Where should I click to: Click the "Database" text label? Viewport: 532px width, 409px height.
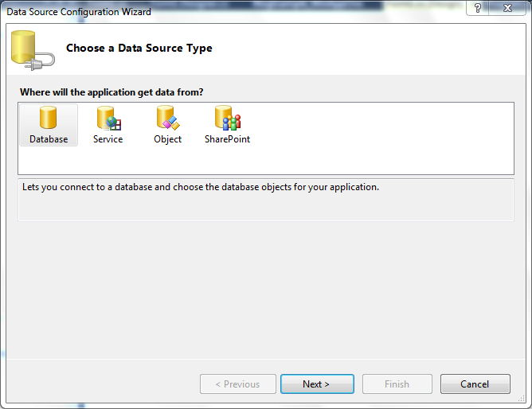(49, 139)
